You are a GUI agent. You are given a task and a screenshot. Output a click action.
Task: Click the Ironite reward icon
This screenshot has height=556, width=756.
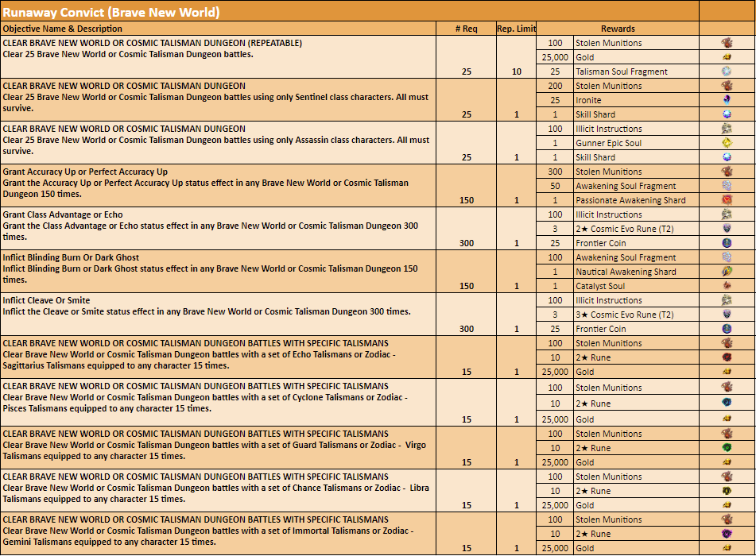[727, 100]
